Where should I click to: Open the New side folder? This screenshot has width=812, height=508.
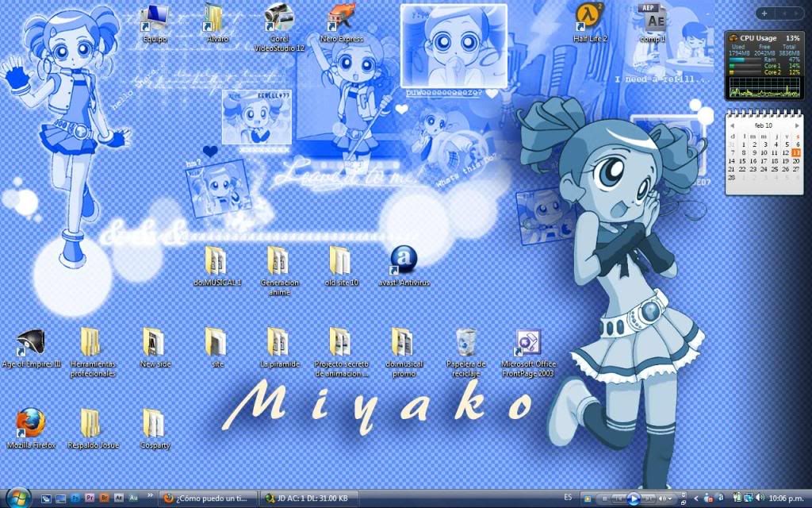(x=155, y=348)
